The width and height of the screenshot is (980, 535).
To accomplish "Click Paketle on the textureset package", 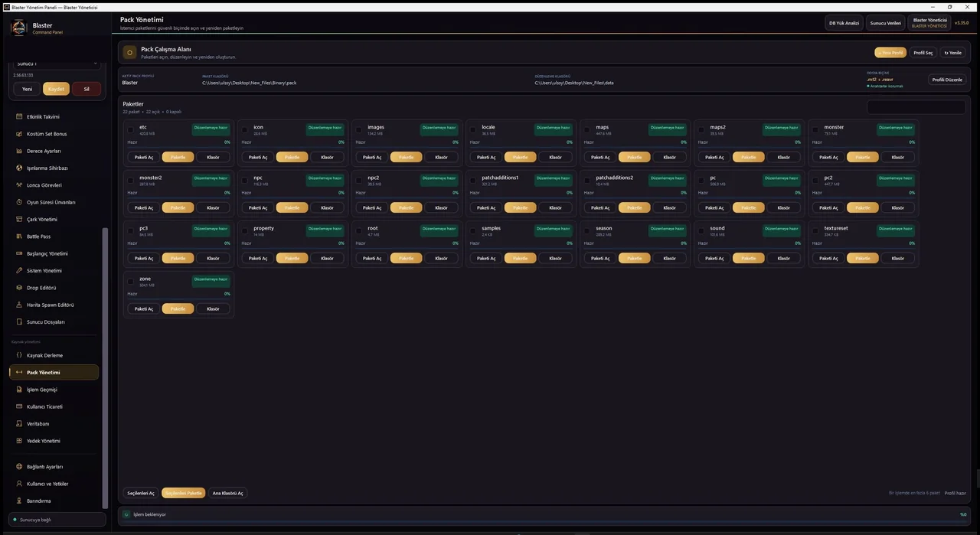I will [x=863, y=258].
